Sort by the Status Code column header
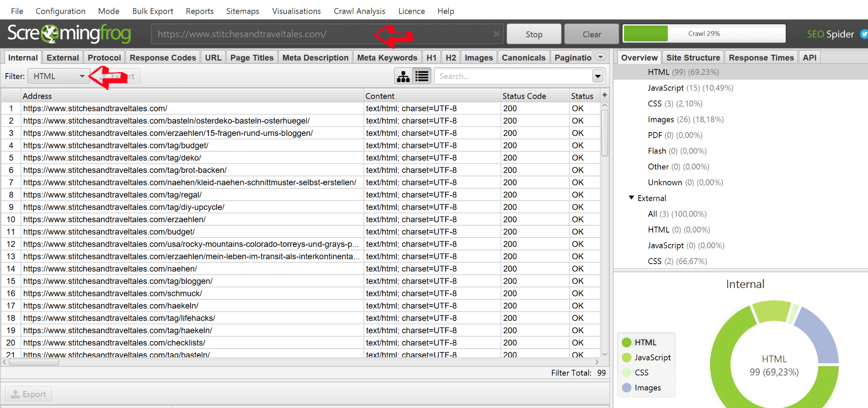The width and height of the screenshot is (868, 408). (534, 96)
